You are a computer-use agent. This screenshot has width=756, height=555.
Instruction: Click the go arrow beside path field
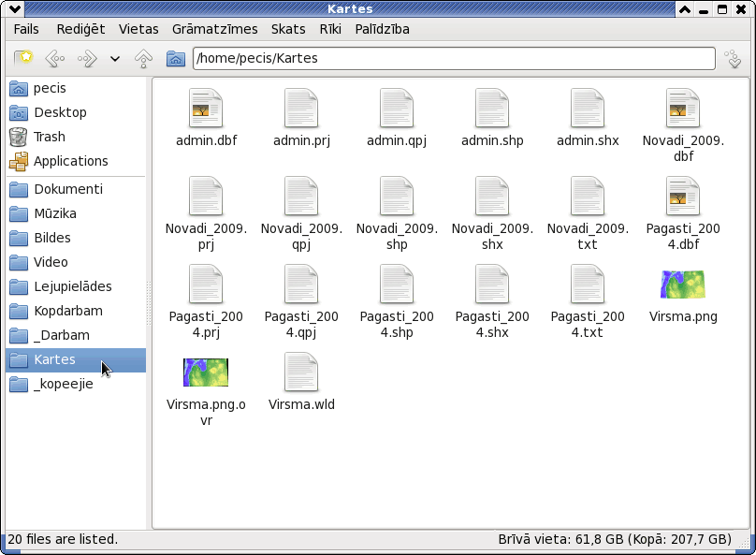[x=734, y=59]
